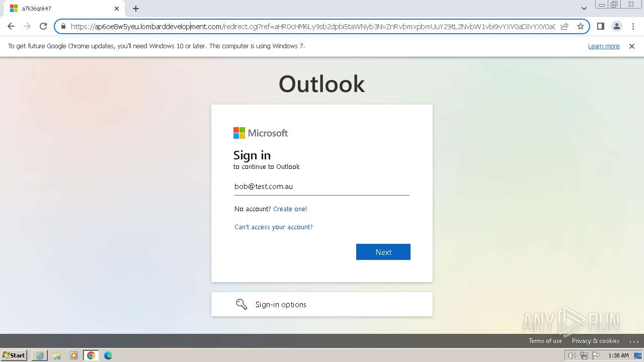The height and width of the screenshot is (362, 644).
Task: Select the a7k36qnk47 browser tab
Action: click(63, 9)
